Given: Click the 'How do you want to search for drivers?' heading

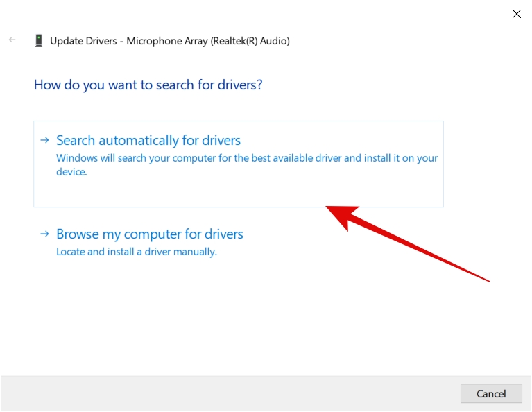Looking at the screenshot, I should point(148,85).
